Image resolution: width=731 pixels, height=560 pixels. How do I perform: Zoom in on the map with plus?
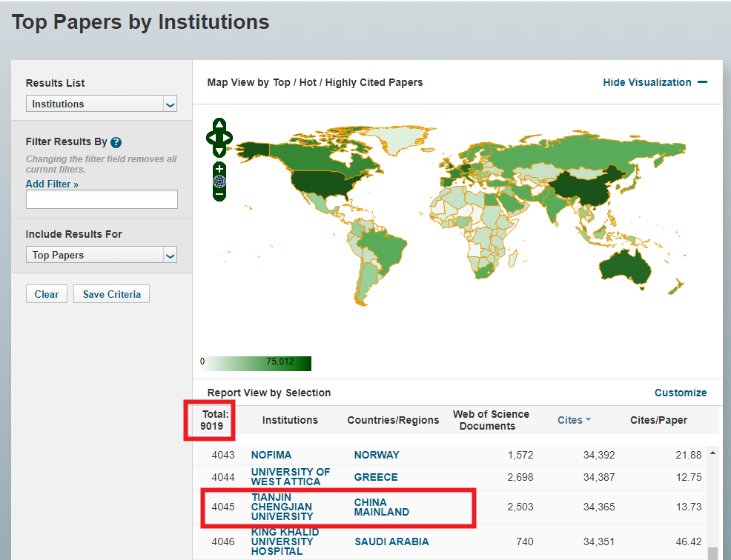coord(219,170)
